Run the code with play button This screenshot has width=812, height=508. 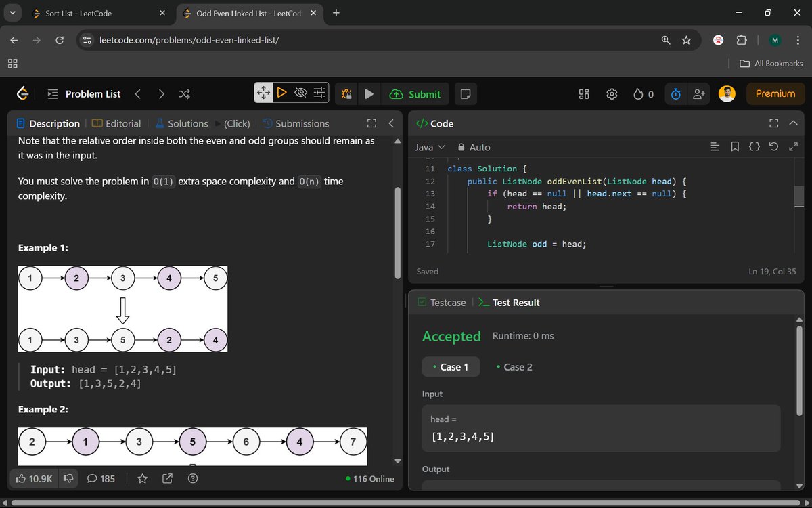coord(369,94)
